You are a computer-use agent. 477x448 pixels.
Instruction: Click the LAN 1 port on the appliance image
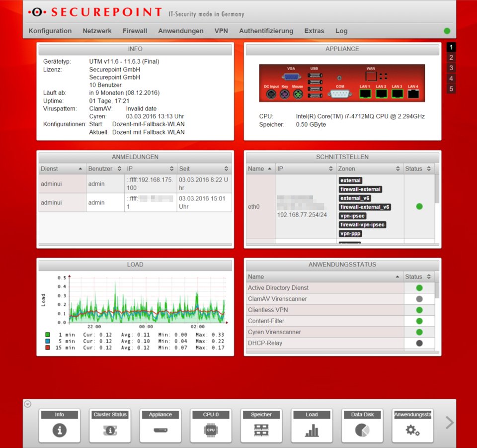pos(365,94)
